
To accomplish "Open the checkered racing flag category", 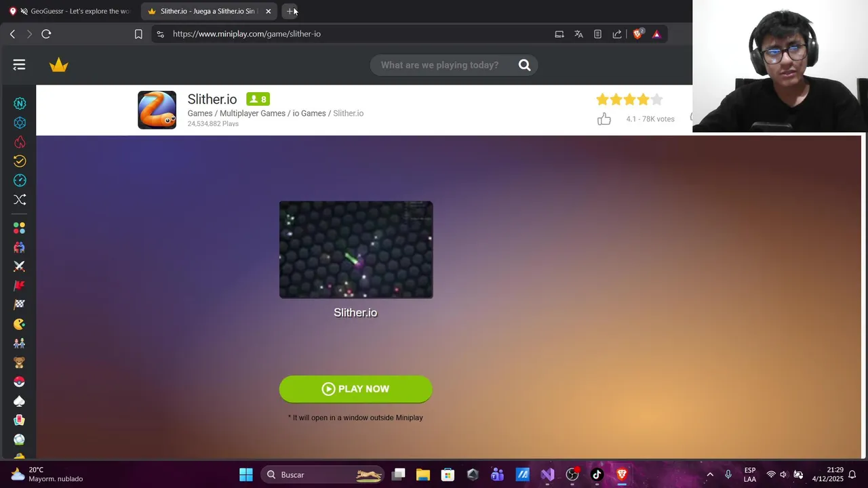I will coord(19,305).
